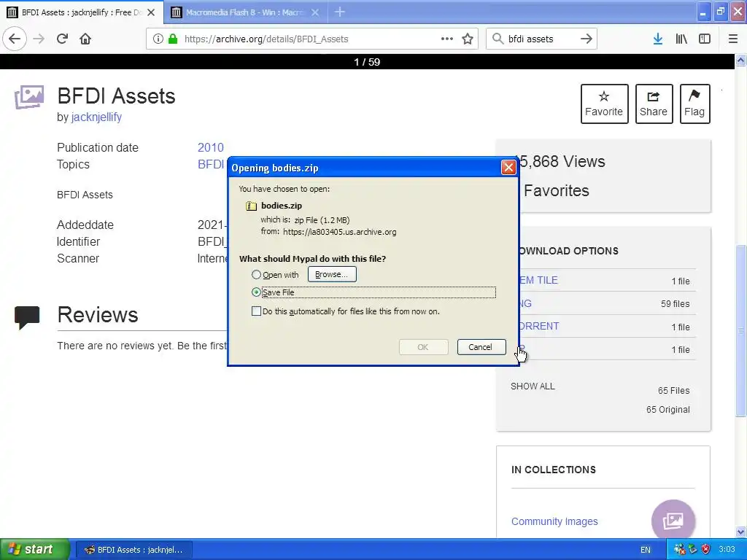Go back to previous page
Image resolution: width=747 pixels, height=560 pixels.
click(15, 39)
